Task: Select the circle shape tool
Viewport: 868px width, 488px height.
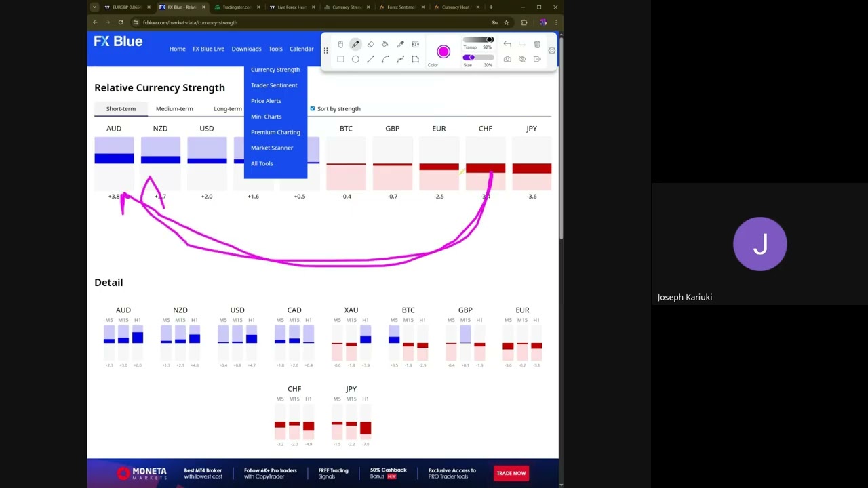Action: 355,60
